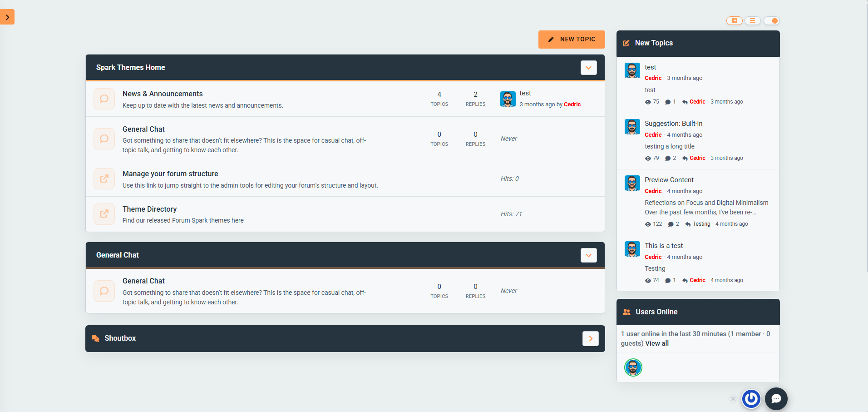Switch to the table layout view pill
Screen dimensions: 868x412
(734, 20)
